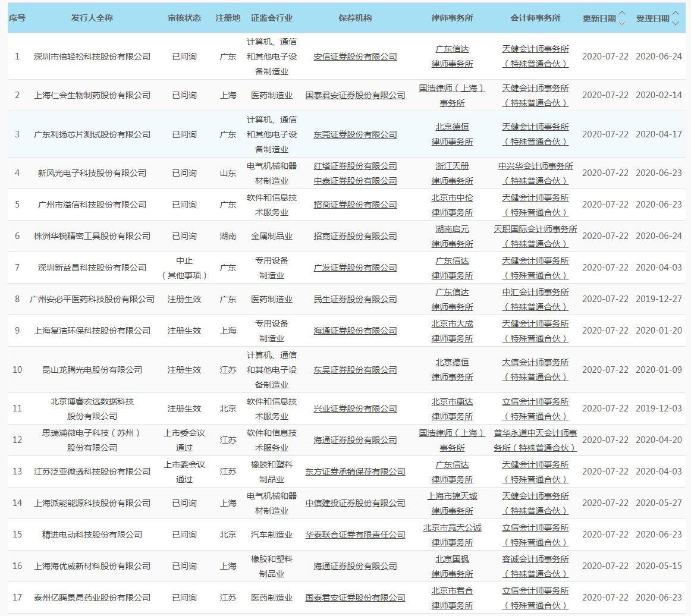Open 大信会计师事务所 link
The image size is (691, 616).
coord(535,370)
